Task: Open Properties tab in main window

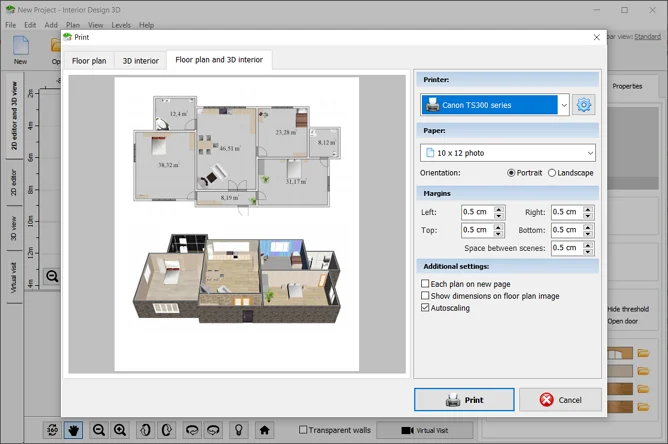Action: pos(627,86)
